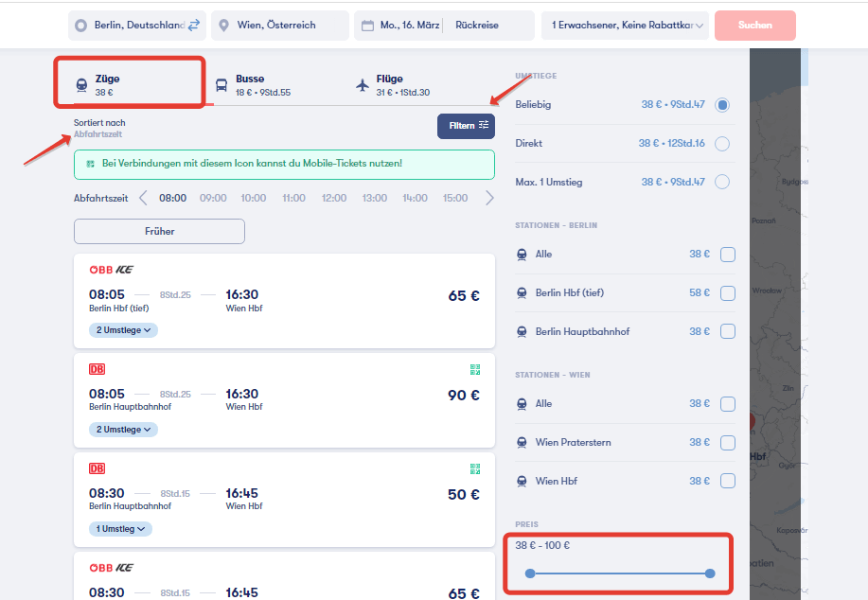Check the Berlin Hbf (tief) station checkbox

(728, 293)
